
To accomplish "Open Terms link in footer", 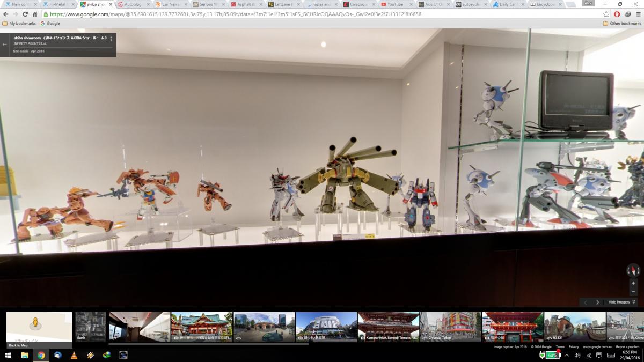I will click(560, 347).
